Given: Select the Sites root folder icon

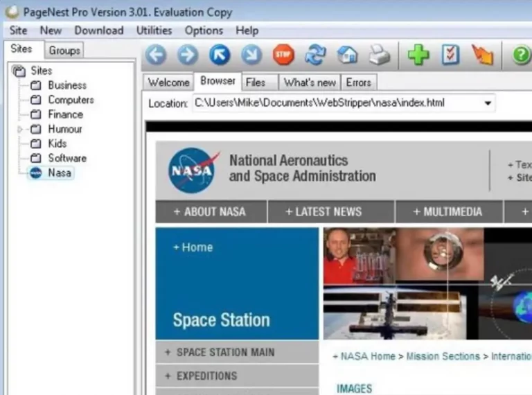Looking at the screenshot, I should [x=19, y=71].
